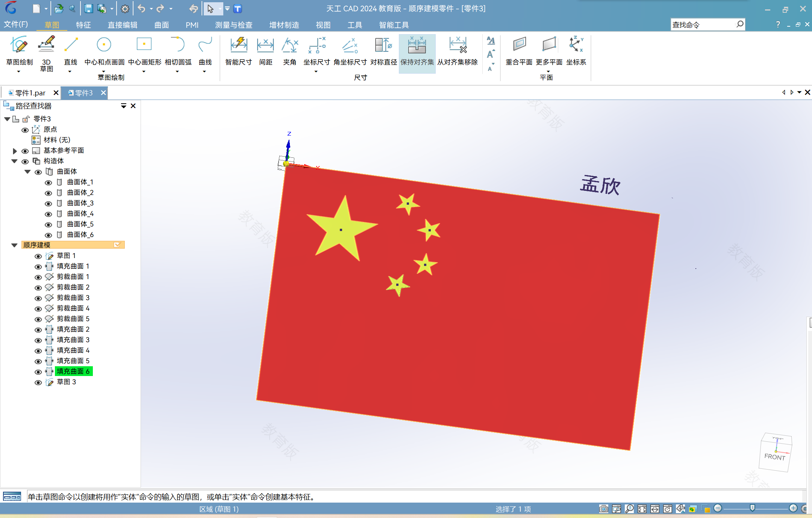Click the select arrow tool in title bar

[210, 9]
